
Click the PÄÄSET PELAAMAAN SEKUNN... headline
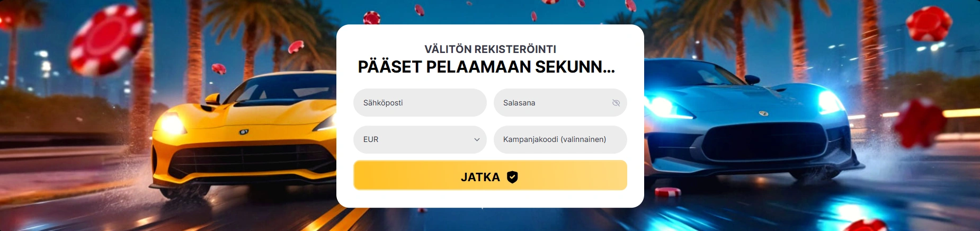[x=486, y=67]
